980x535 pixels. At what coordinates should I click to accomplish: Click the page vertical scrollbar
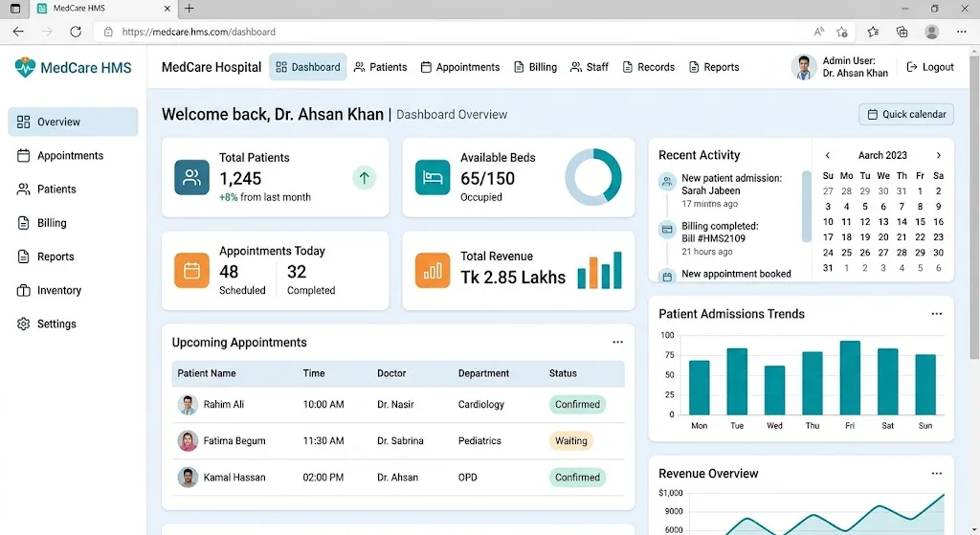point(974,207)
